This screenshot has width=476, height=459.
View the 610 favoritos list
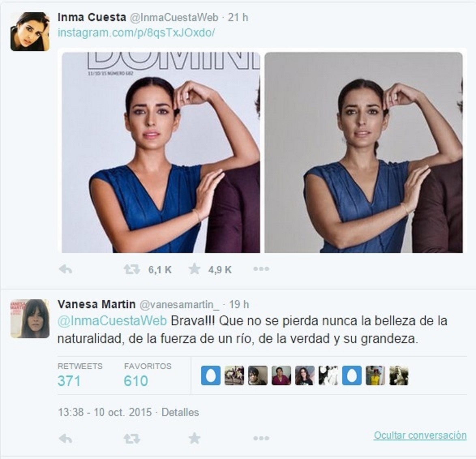[148, 375]
